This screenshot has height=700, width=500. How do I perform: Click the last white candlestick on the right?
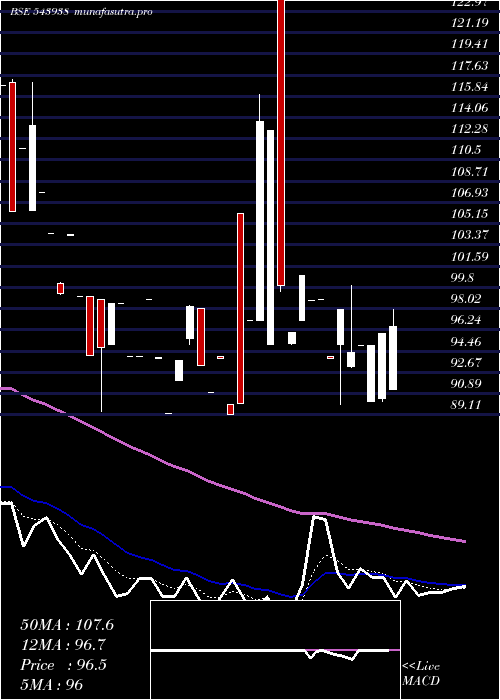pos(393,358)
